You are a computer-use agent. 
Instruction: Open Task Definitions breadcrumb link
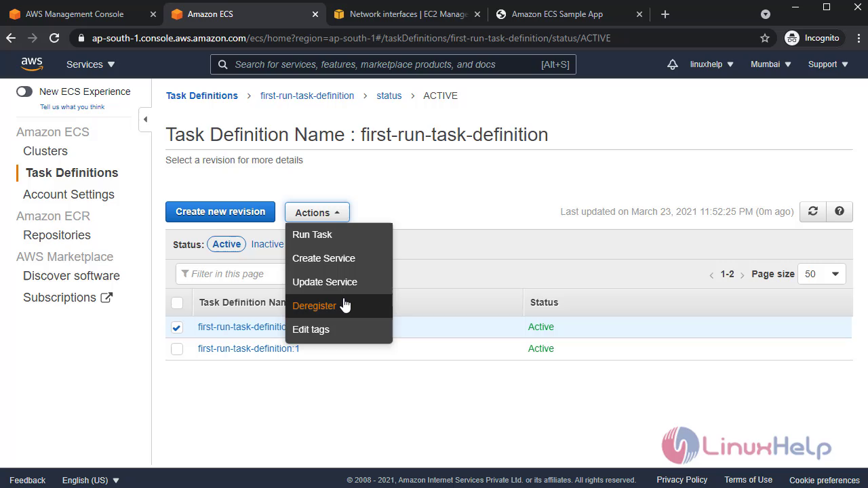(x=202, y=96)
